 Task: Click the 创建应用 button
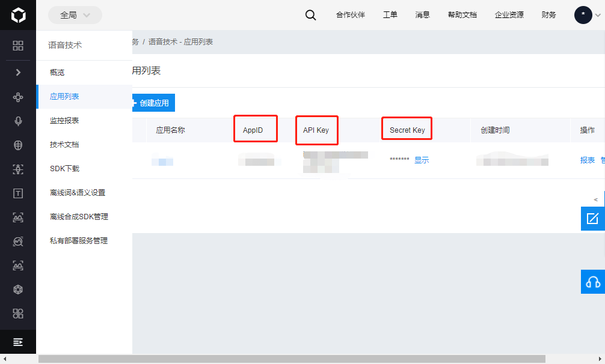pyautogui.click(x=153, y=103)
